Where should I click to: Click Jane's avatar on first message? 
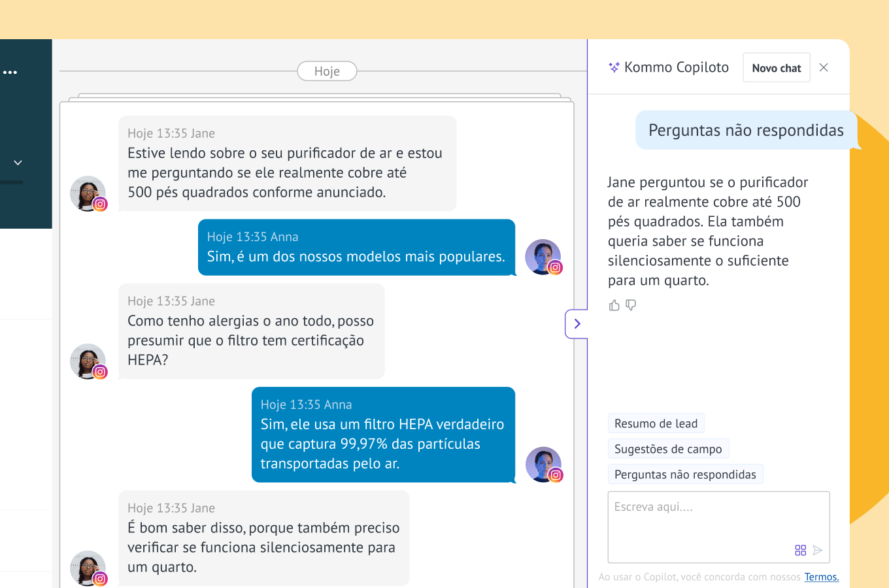tap(88, 193)
